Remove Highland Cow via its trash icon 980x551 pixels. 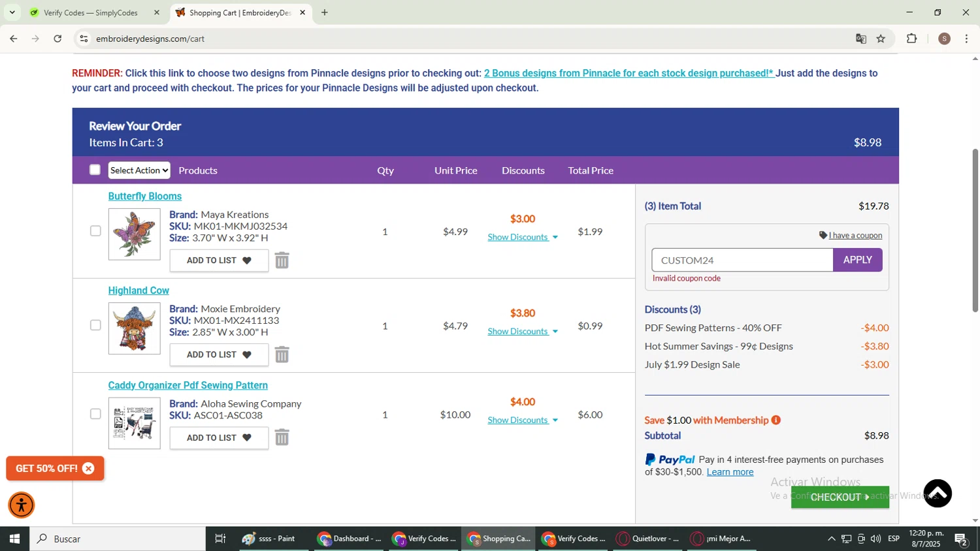(x=282, y=354)
